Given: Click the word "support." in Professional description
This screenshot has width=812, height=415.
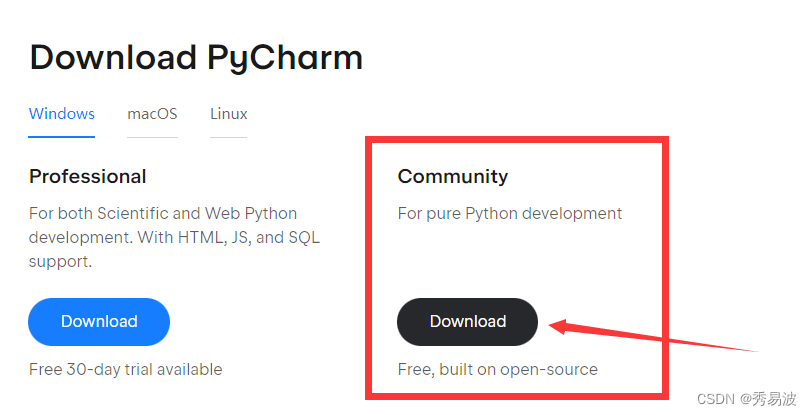Looking at the screenshot, I should tap(60, 262).
